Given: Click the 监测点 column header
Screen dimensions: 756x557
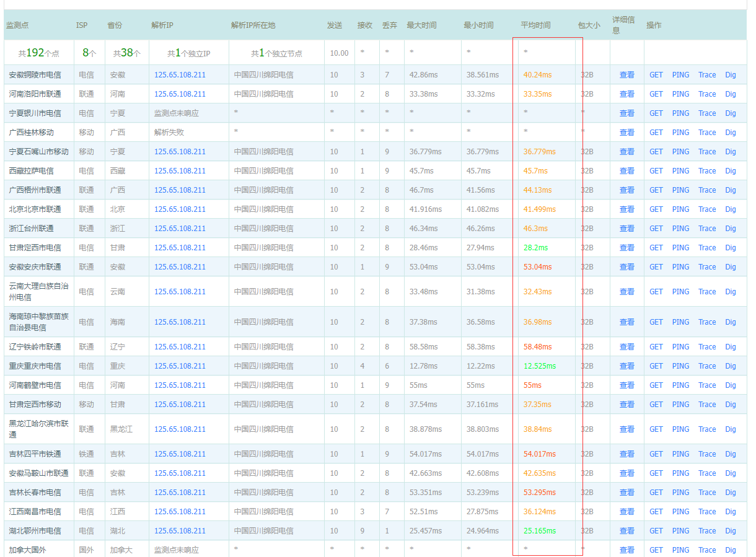Looking at the screenshot, I should pos(17,25).
